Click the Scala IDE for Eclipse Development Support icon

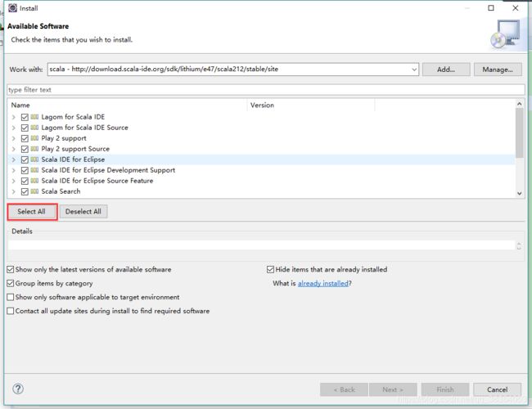(34, 170)
